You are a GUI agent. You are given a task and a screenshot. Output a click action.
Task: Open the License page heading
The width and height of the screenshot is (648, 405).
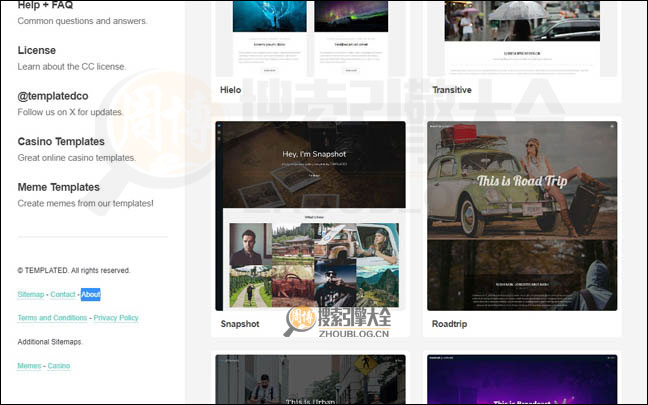[x=36, y=50]
